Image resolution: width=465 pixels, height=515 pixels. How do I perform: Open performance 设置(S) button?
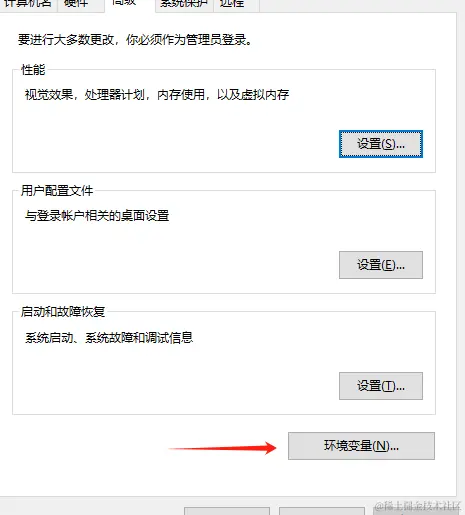click(x=381, y=144)
